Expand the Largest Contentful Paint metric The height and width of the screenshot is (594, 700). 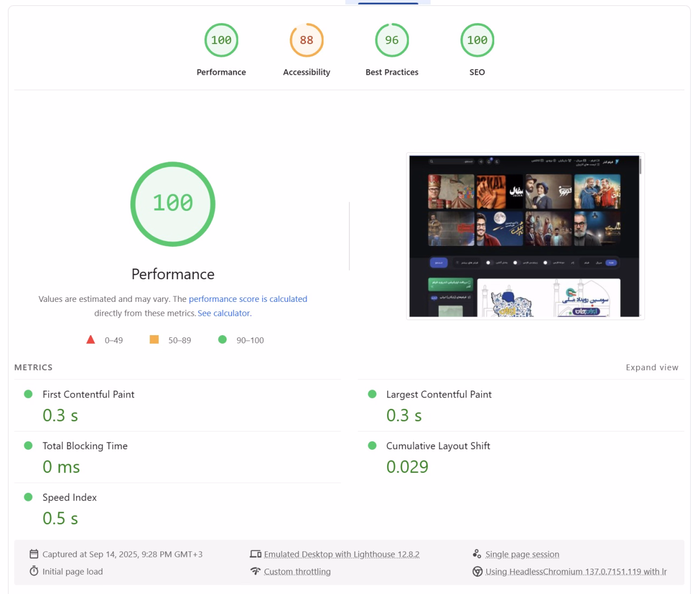[438, 395]
